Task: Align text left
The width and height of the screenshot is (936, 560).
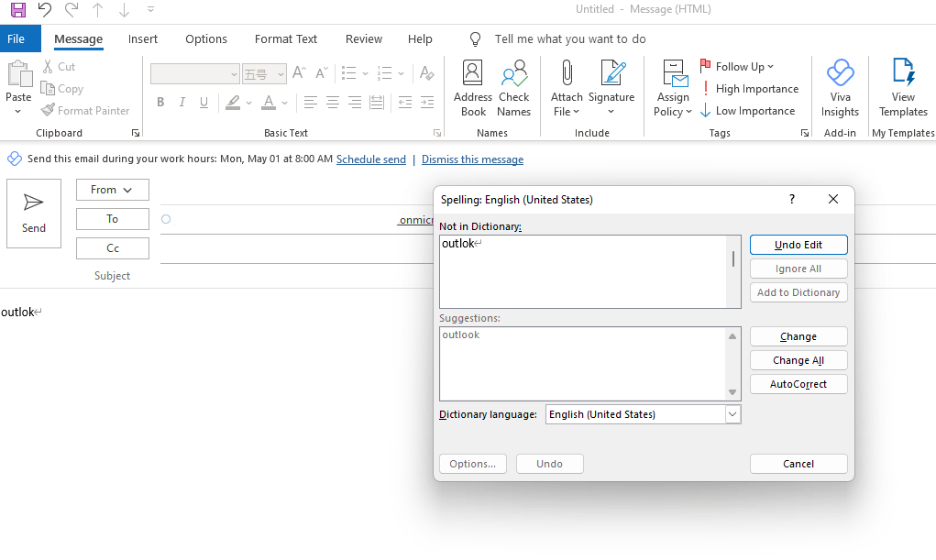Action: tap(311, 102)
